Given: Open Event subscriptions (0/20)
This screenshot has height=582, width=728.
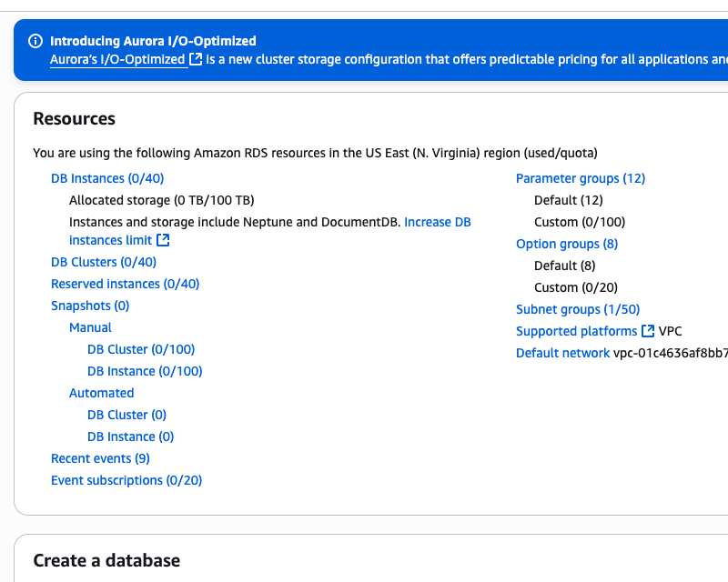Looking at the screenshot, I should click(x=126, y=480).
